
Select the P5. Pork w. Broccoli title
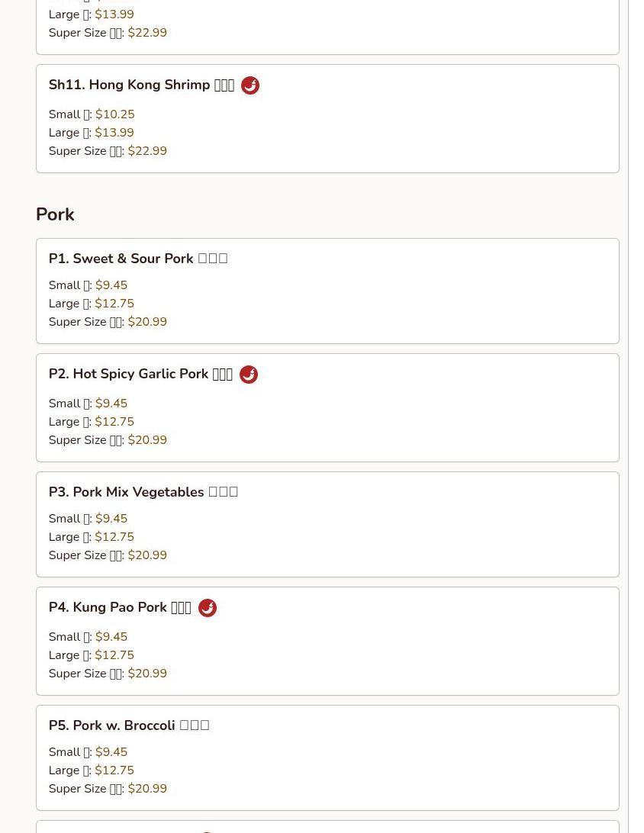pos(128,725)
